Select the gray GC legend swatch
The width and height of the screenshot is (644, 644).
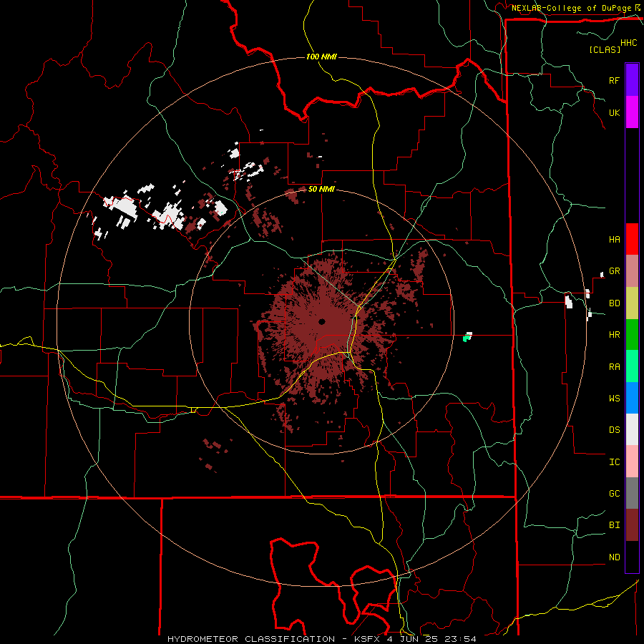(x=632, y=493)
